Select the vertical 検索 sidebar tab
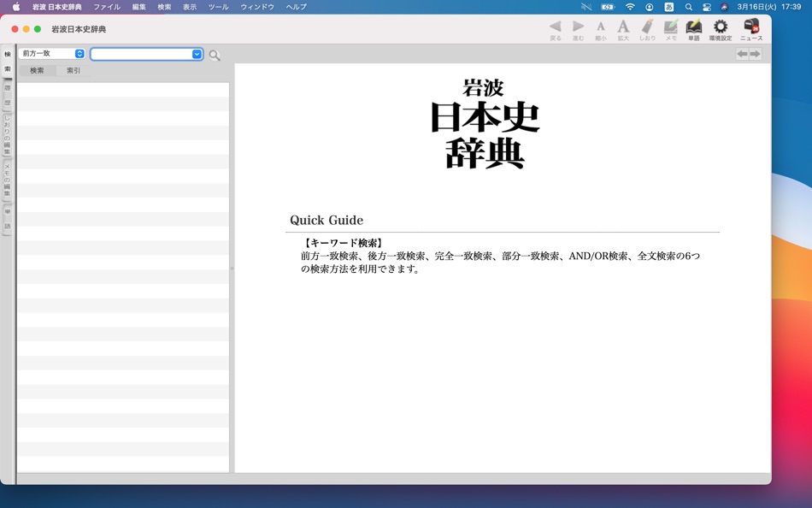Screen dimensions: 812x508 [7, 62]
